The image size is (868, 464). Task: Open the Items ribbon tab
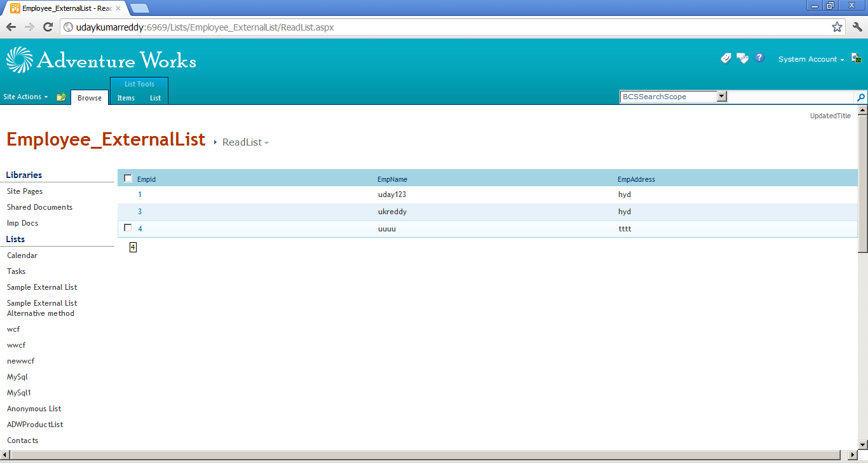click(x=126, y=98)
